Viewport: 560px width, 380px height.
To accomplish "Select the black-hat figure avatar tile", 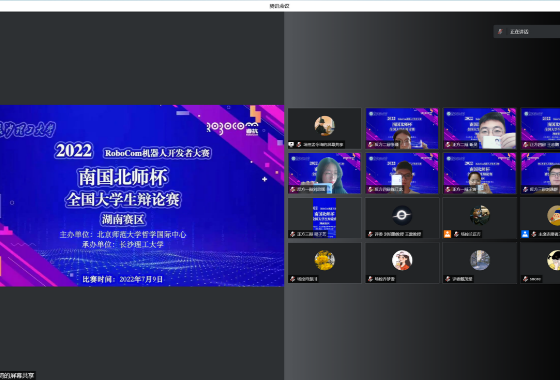I will [324, 128].
